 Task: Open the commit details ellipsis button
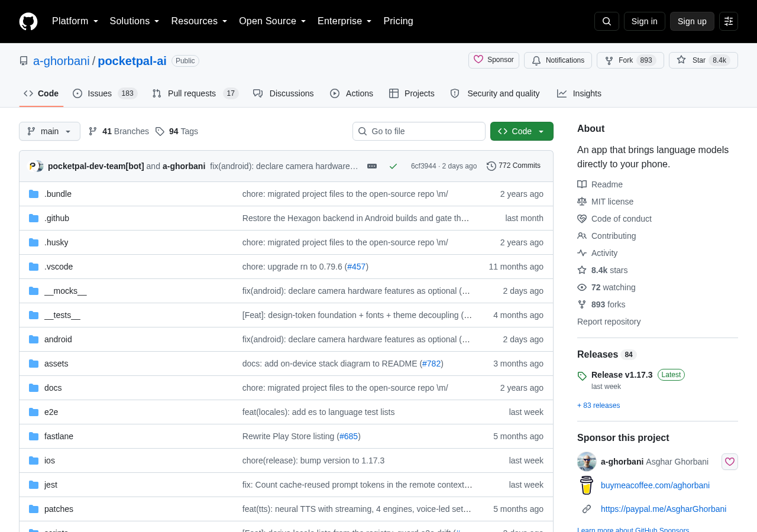click(372, 166)
